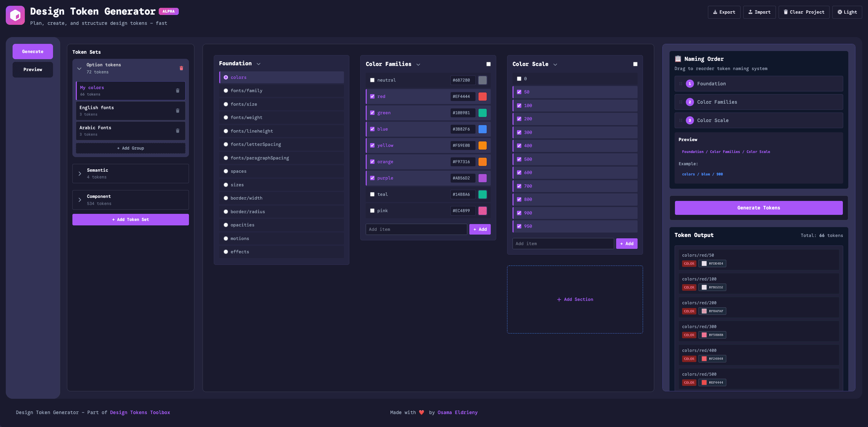Collapse the Foundation section chevron

[259, 64]
